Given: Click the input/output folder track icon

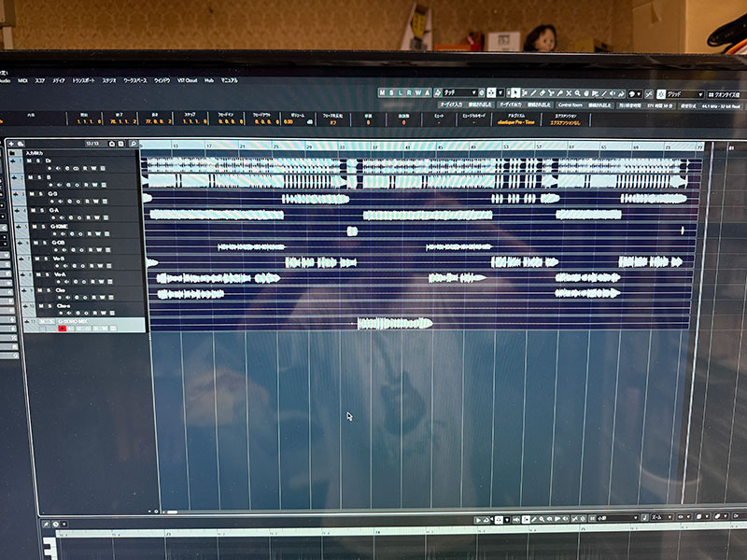Looking at the screenshot, I should click(12, 153).
